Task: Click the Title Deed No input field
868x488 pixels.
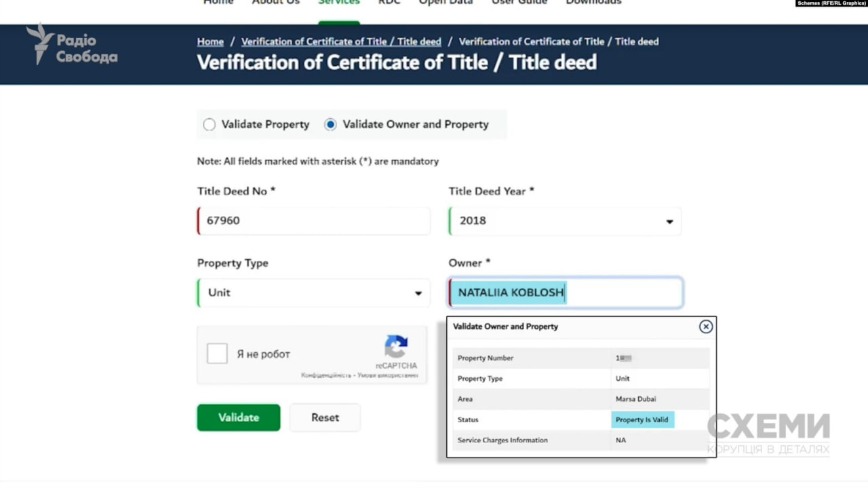Action: coord(313,221)
